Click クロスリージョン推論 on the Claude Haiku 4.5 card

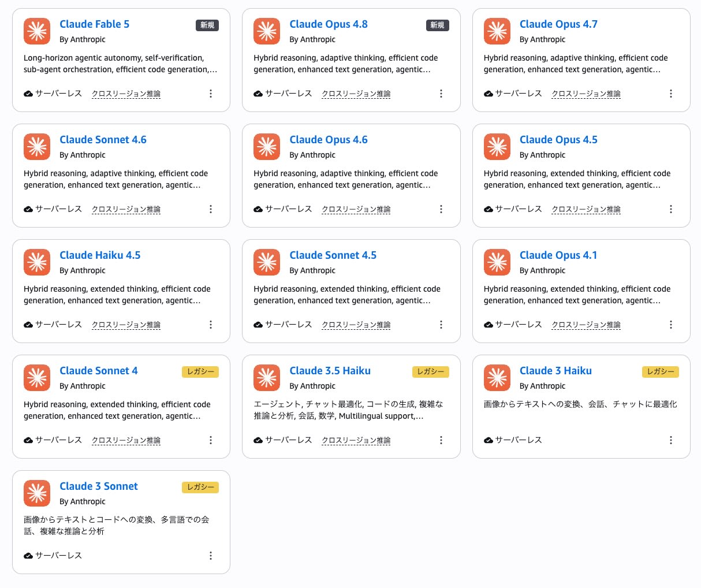coord(126,325)
